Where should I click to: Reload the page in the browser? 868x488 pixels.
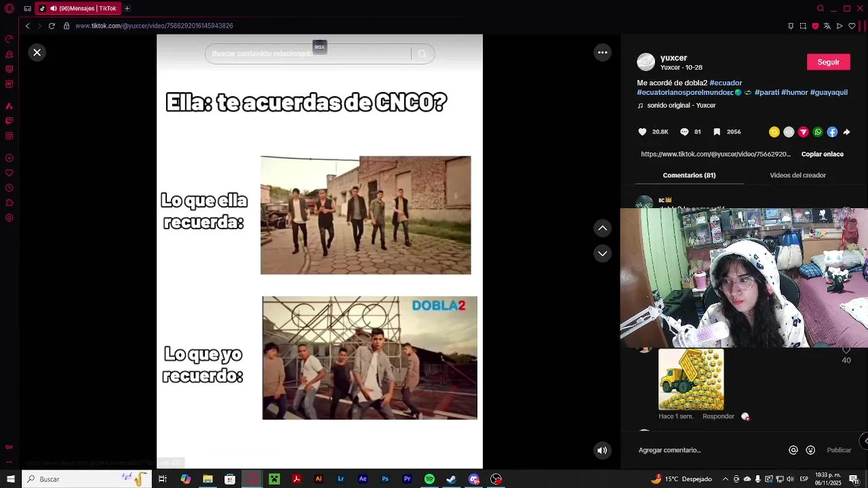(52, 26)
